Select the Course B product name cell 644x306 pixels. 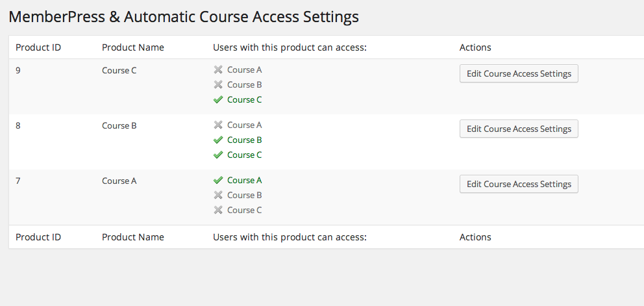[x=119, y=125]
